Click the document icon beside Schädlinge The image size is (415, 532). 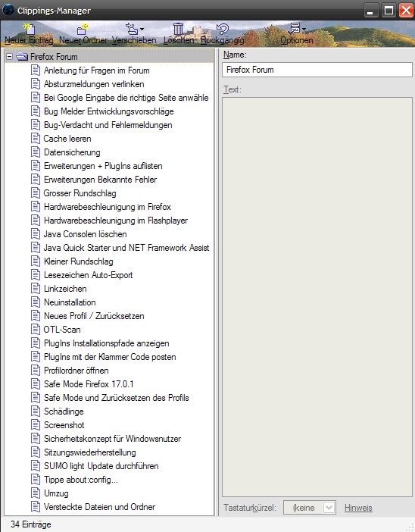36,412
